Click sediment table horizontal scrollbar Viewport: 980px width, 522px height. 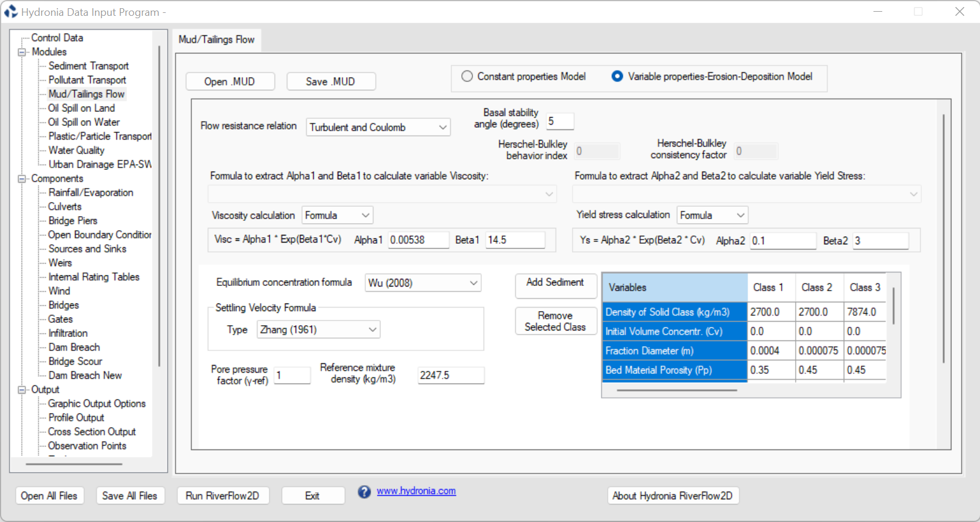[x=677, y=390]
